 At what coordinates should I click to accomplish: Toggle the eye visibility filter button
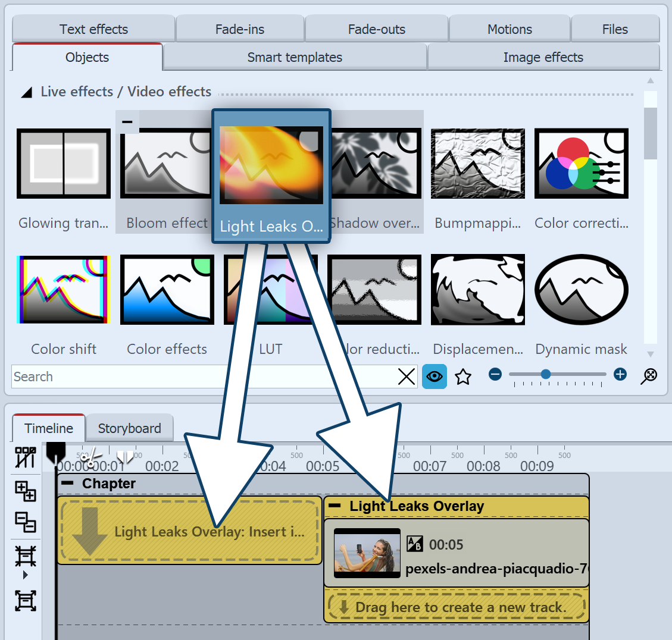pyautogui.click(x=435, y=377)
